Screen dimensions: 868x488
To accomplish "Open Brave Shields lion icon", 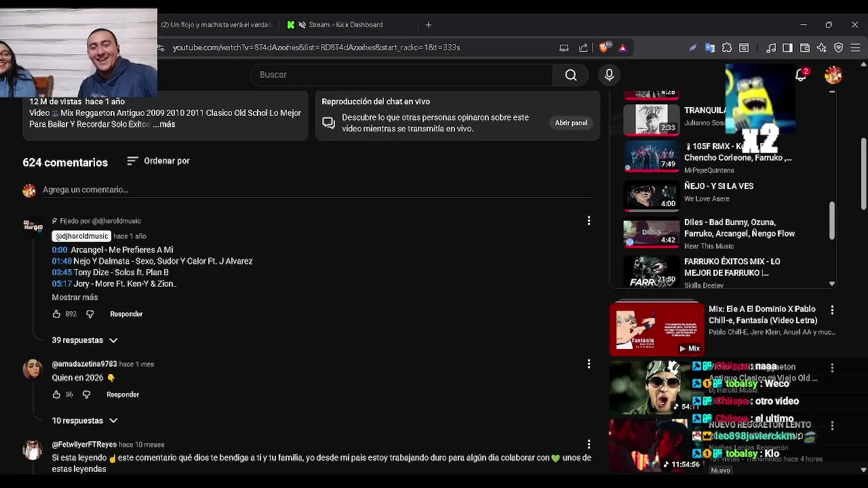I will pos(604,47).
